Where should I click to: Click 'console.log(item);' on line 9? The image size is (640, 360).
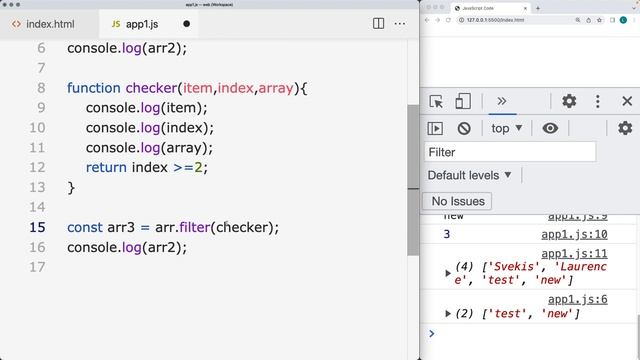tap(147, 108)
